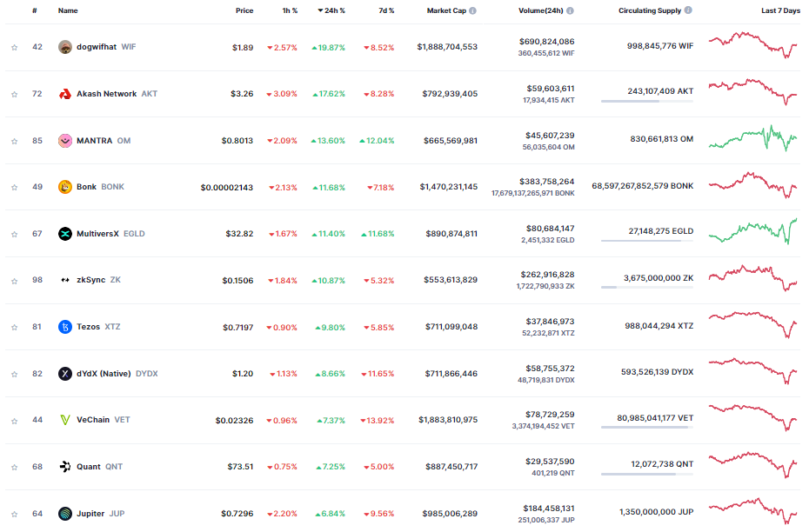Favorite Tezos using its star
Viewport: 809px width, 532px height.
point(15,328)
